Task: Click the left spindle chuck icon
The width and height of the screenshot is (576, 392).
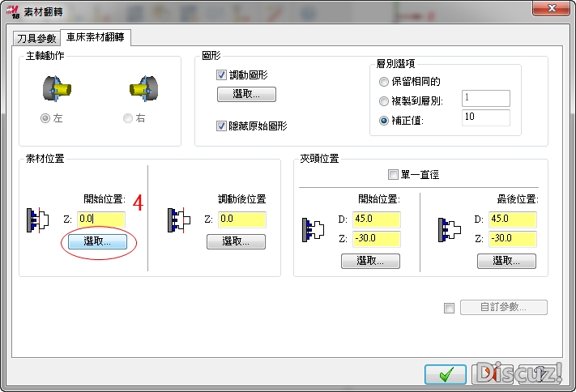Action: pos(57,88)
